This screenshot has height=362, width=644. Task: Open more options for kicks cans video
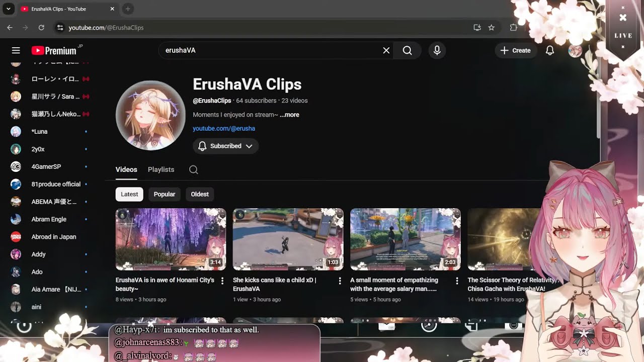coord(340,281)
